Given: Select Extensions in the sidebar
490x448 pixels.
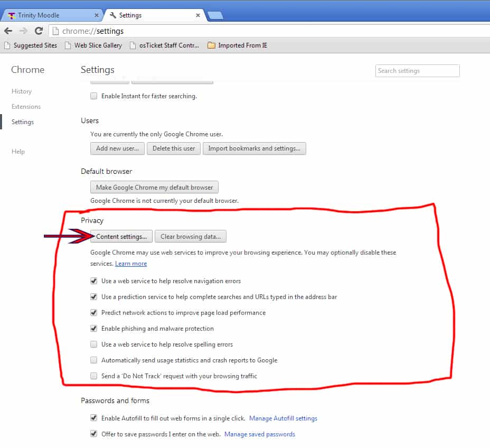Looking at the screenshot, I should point(26,106).
